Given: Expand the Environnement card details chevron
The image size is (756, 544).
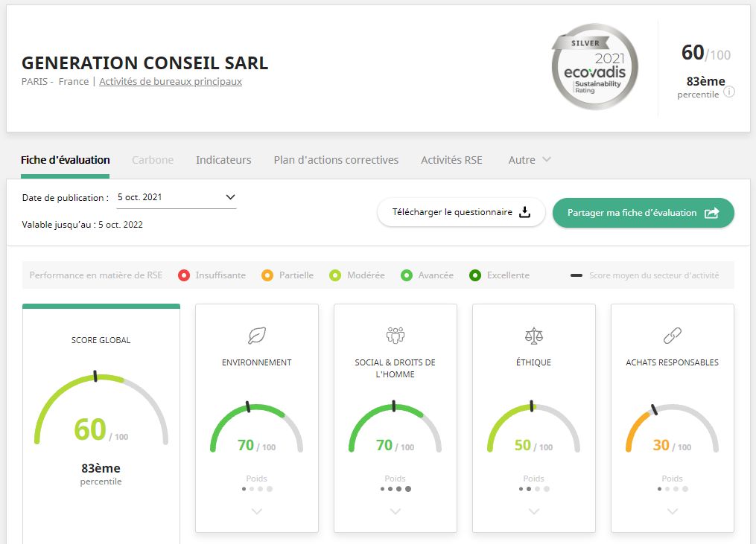Looking at the screenshot, I should coord(257,511).
